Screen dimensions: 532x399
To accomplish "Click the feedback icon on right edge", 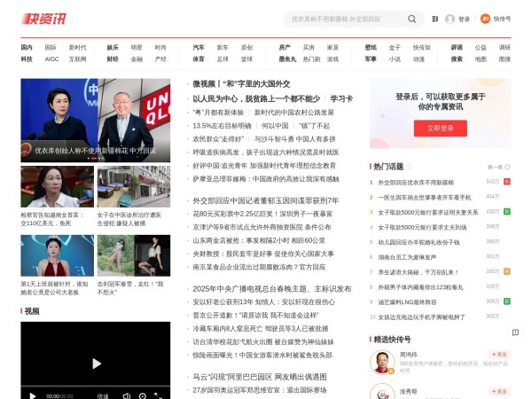I will pos(515,332).
